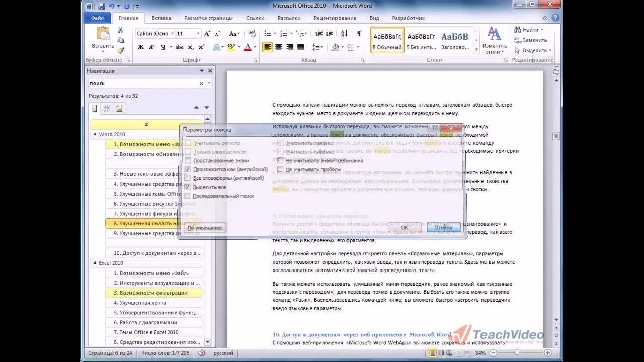Image resolution: width=644 pixels, height=362 pixels.
Task: Click the numbered list icon
Action: (x=283, y=34)
